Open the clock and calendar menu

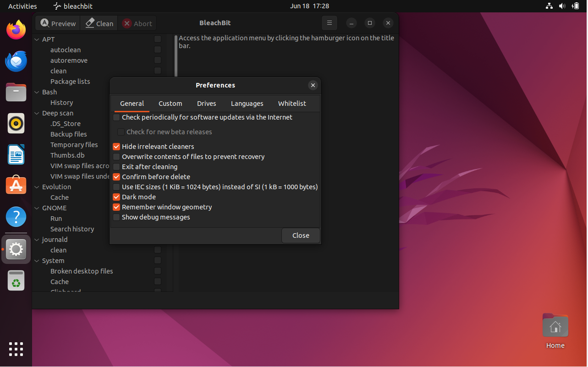tap(309, 6)
